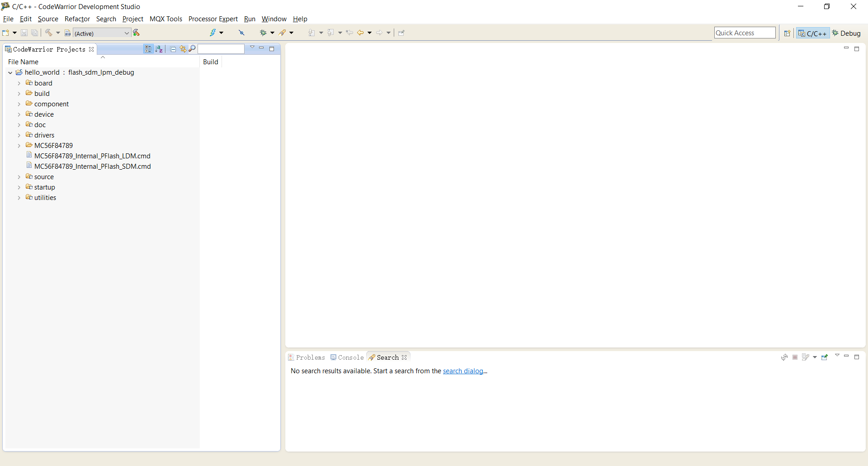Click the Quick Access field

[x=744, y=33]
